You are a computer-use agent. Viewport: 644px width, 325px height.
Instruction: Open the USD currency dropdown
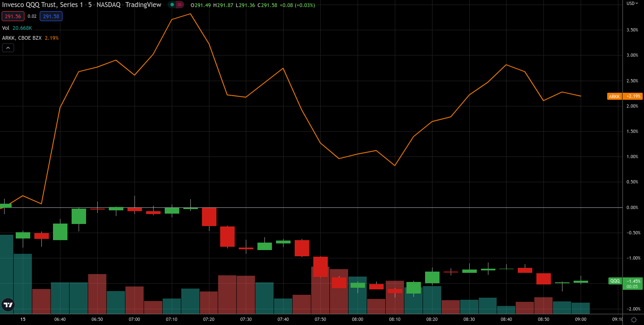click(x=632, y=3)
